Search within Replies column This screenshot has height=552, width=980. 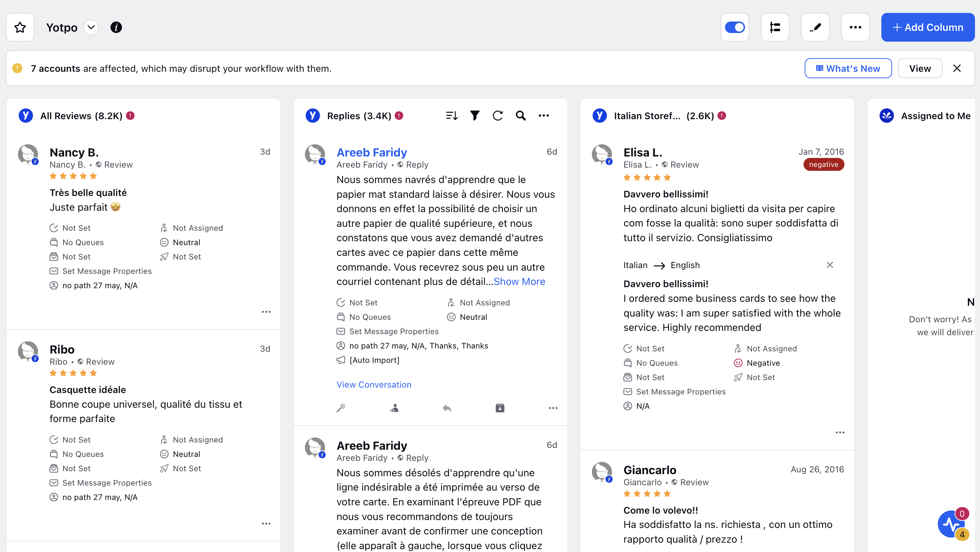[x=520, y=115]
